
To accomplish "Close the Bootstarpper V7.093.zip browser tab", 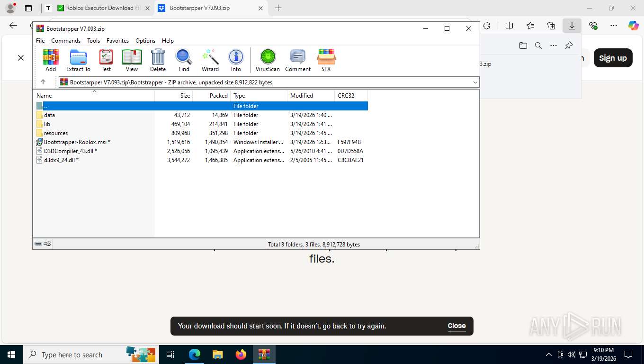I will (260, 8).
